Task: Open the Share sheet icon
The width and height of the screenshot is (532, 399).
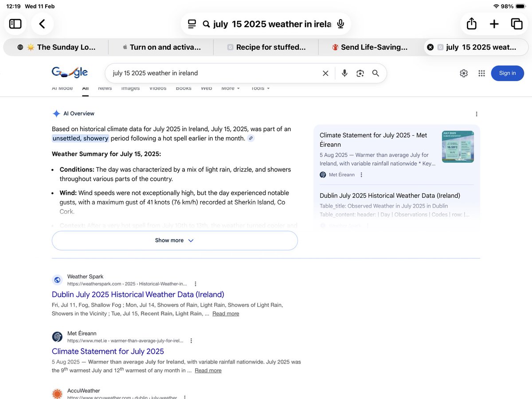Action: coord(472,24)
